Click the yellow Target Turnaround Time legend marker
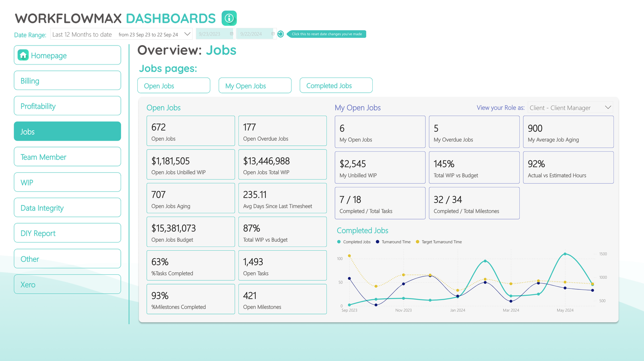Image resolution: width=644 pixels, height=361 pixels. pyautogui.click(x=417, y=242)
